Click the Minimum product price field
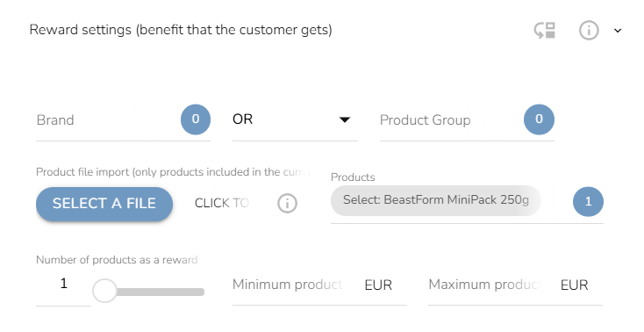644x332 pixels. tap(319, 285)
